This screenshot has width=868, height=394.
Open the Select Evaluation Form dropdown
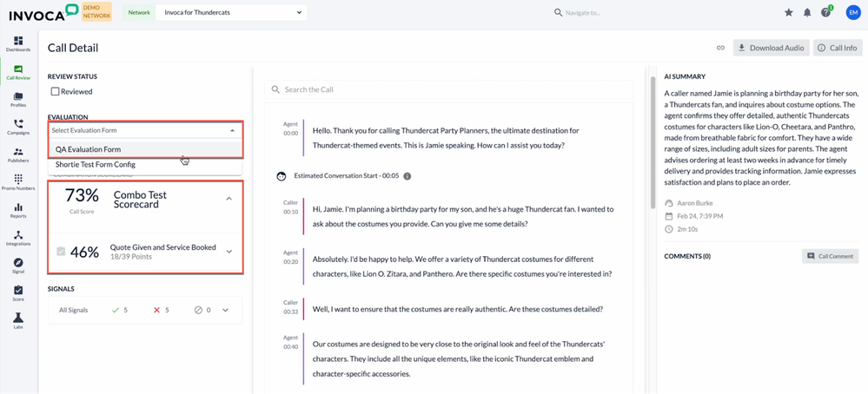145,130
